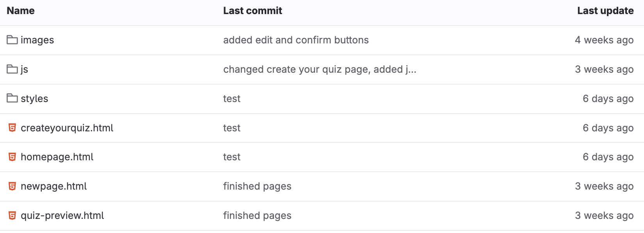Click the HTML5 icon beside quiz-preview.html
This screenshot has height=233, width=644.
pos(12,215)
